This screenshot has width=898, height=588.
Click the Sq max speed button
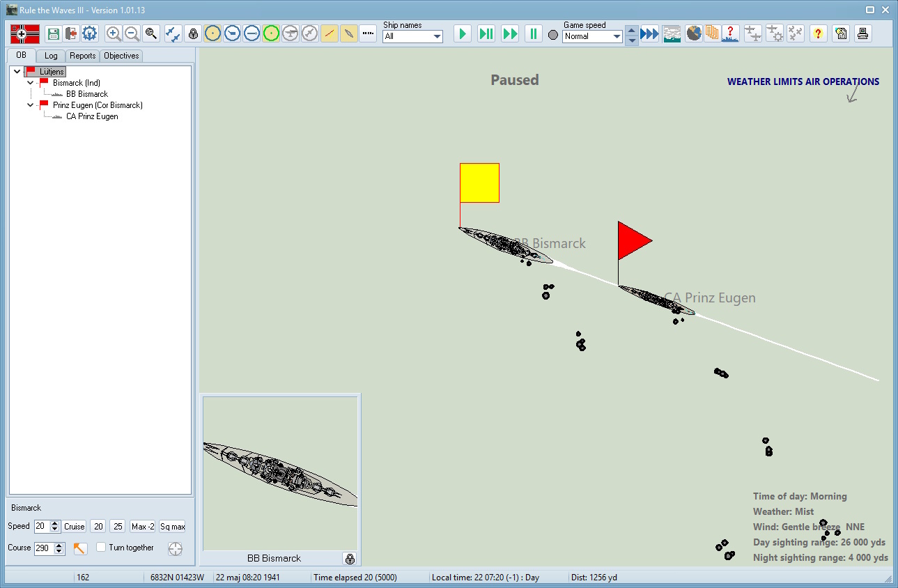[172, 527]
